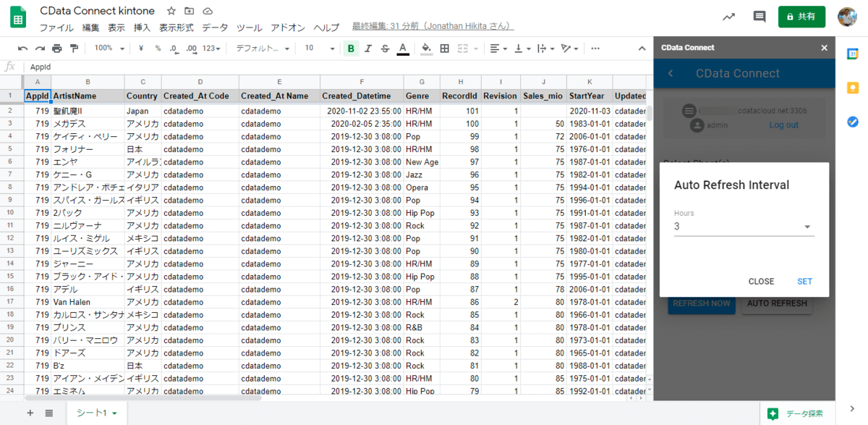Click the AUTO REFRESH button
Image resolution: width=868 pixels, height=425 pixels.
coord(777,304)
